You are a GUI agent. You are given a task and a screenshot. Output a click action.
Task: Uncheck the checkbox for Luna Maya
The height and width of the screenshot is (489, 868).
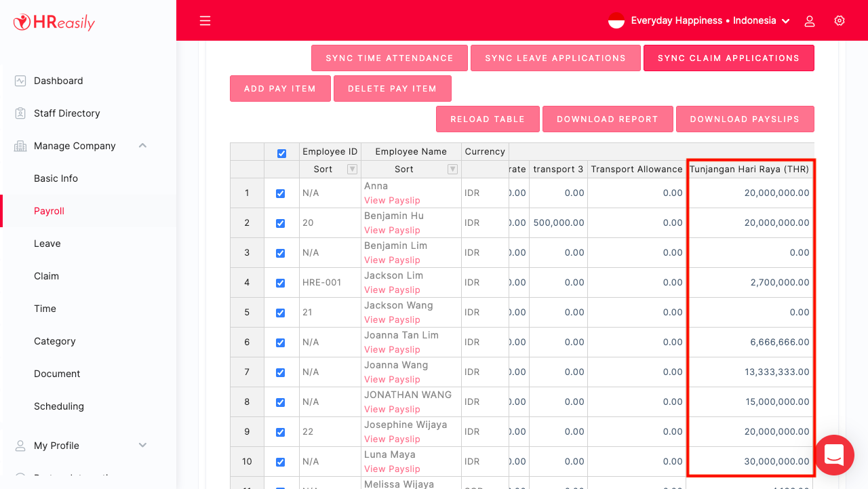[x=281, y=462]
